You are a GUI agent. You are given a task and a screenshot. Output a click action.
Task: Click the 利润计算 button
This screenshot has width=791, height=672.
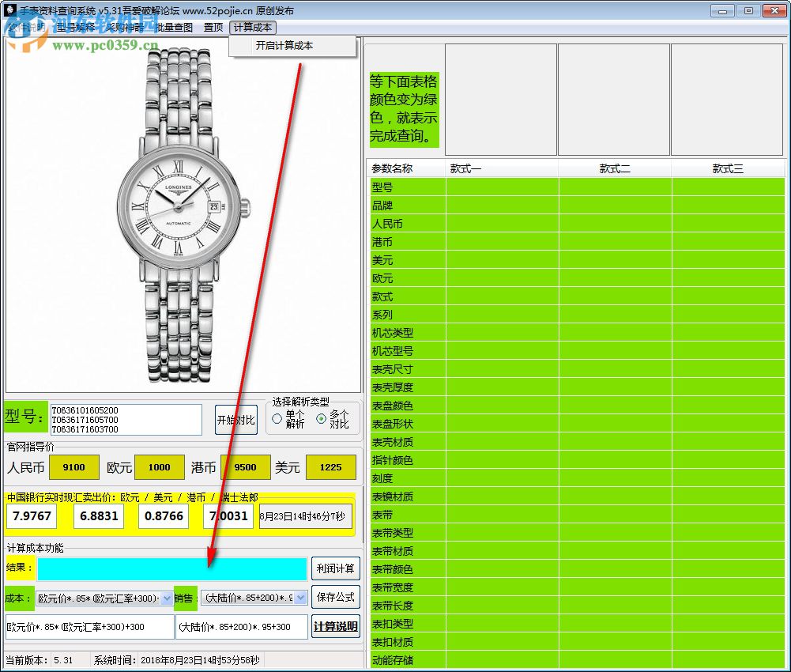click(336, 568)
